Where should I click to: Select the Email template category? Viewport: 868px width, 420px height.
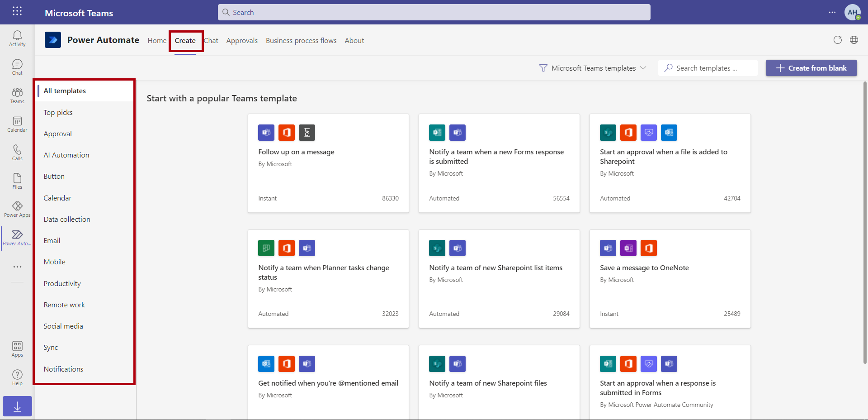tap(85, 241)
